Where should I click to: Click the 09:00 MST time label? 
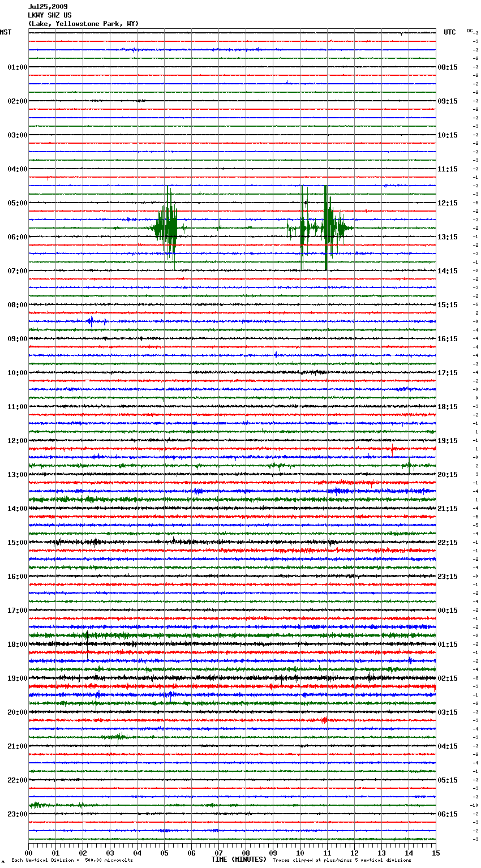tap(17, 339)
